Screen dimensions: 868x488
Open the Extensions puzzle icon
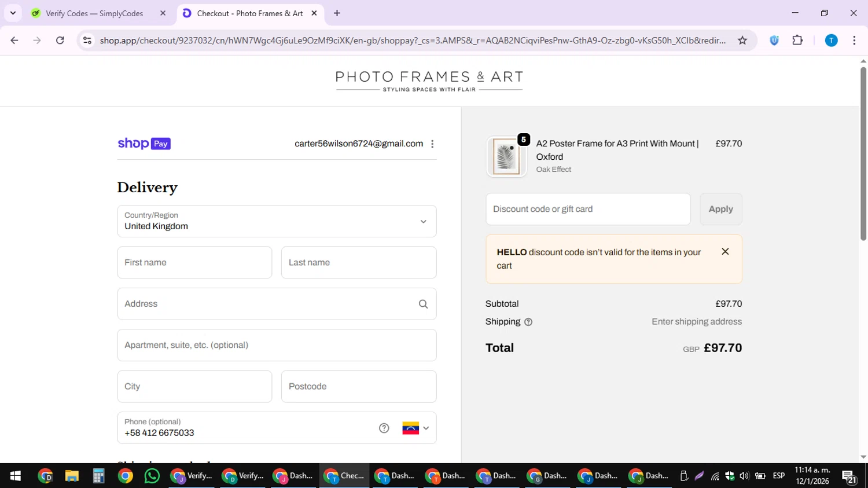(797, 41)
